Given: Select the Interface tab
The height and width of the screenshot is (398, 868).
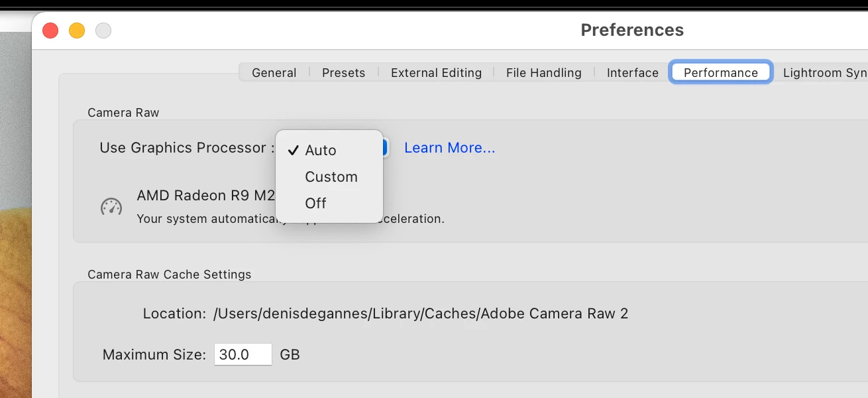Looking at the screenshot, I should tap(632, 73).
